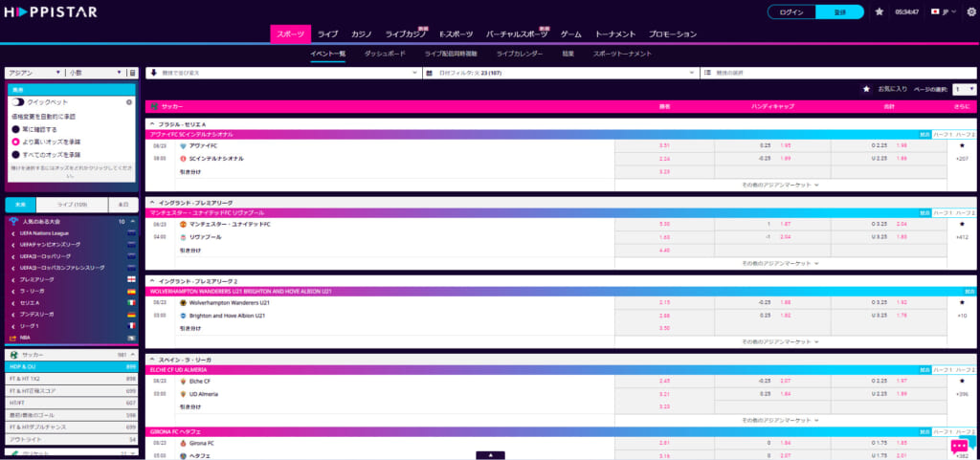Click the マンチェスター・ユナイテッドFC team crest
The image size is (980, 460).
point(183,224)
